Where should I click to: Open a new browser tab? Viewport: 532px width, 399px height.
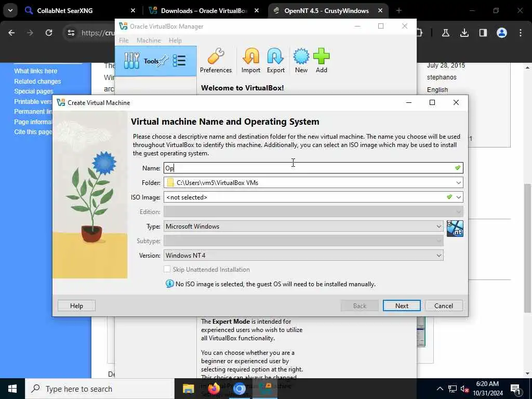[x=398, y=10]
